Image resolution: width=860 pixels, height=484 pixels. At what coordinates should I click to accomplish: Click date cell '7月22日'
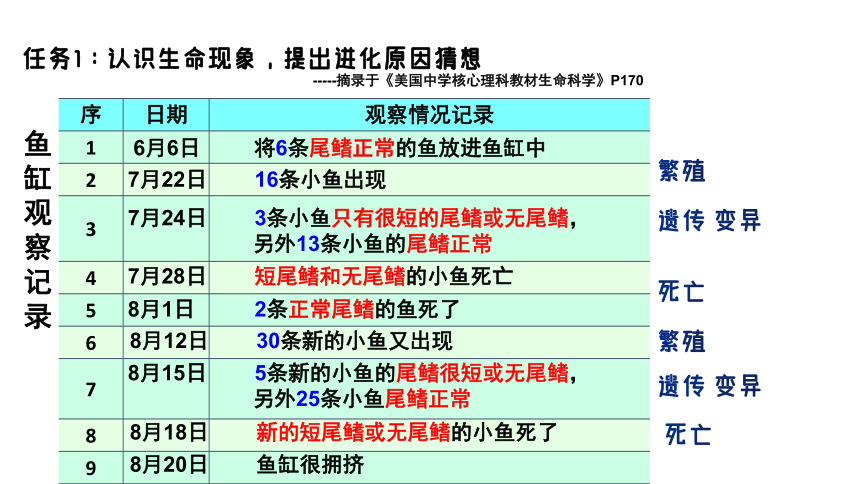(x=166, y=180)
